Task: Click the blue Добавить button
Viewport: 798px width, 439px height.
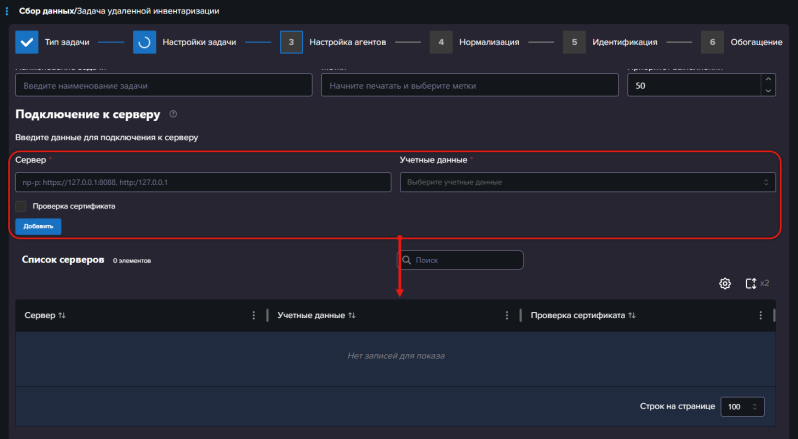Action: tap(38, 226)
